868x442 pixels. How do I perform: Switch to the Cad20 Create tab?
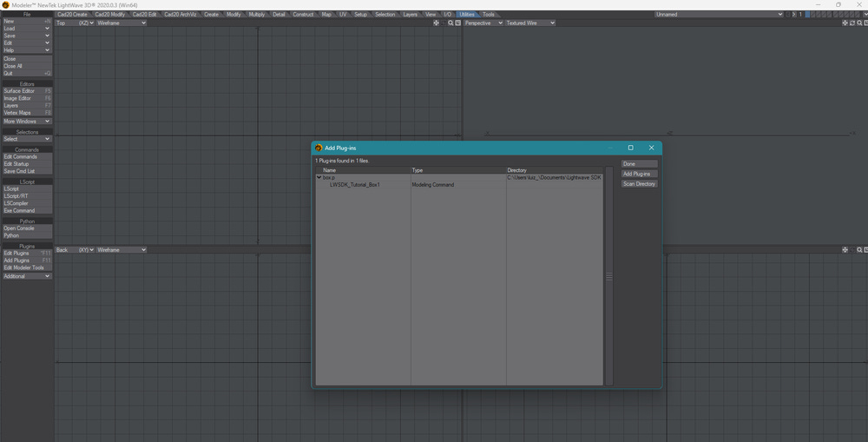(73, 15)
